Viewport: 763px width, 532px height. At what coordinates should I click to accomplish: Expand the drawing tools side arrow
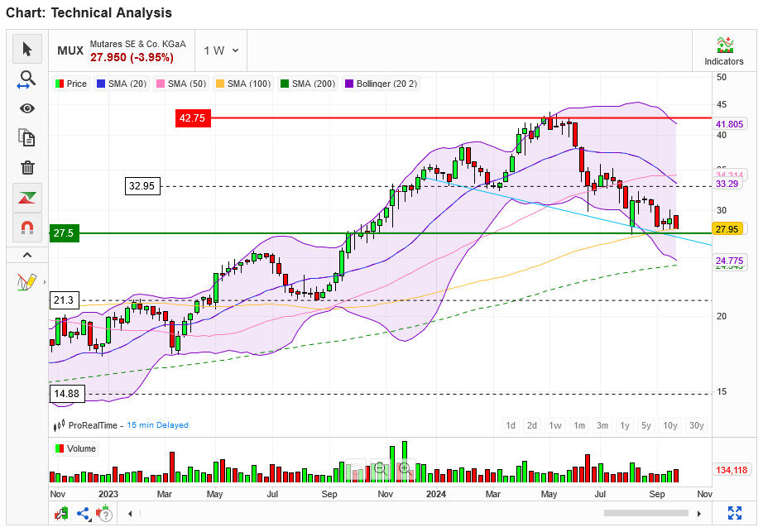(45, 281)
